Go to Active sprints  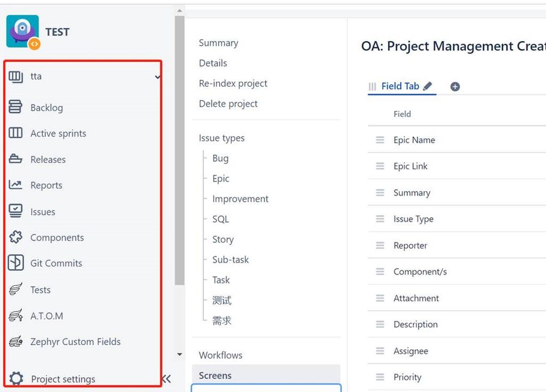pos(58,133)
